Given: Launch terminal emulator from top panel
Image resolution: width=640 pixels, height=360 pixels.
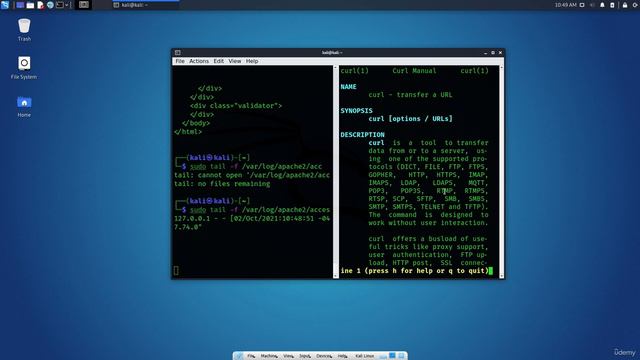Looking at the screenshot, I should pos(60,5).
